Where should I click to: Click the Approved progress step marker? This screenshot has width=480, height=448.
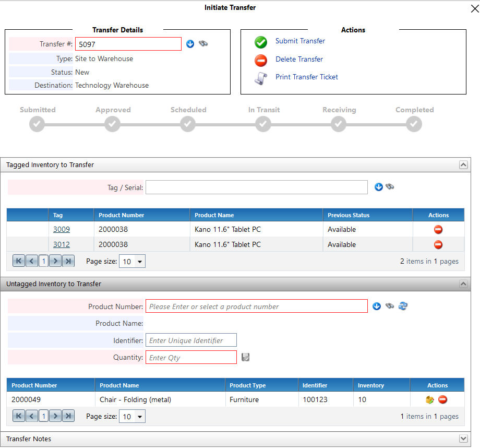112,124
